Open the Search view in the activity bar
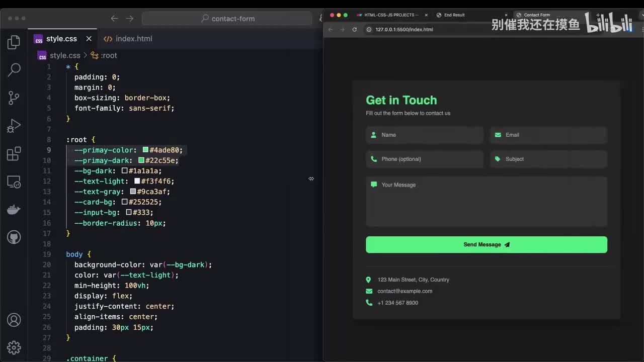The width and height of the screenshot is (644, 362). click(x=14, y=70)
